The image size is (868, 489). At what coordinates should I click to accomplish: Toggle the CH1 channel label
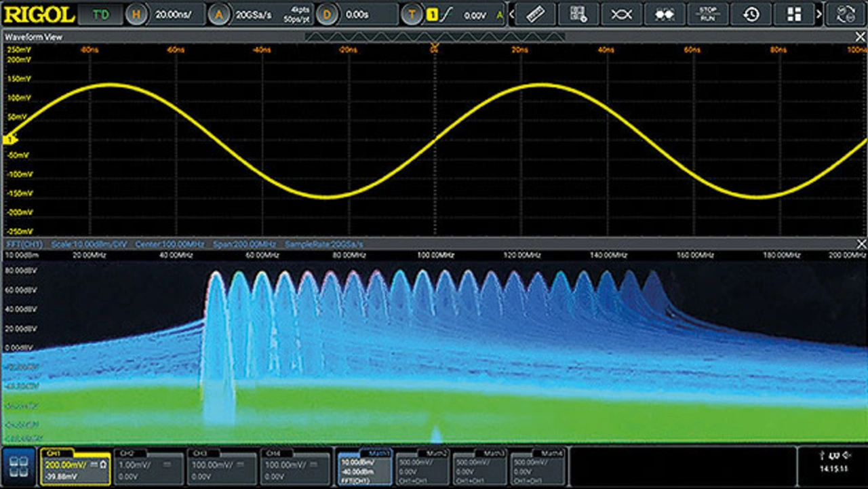[x=54, y=452]
